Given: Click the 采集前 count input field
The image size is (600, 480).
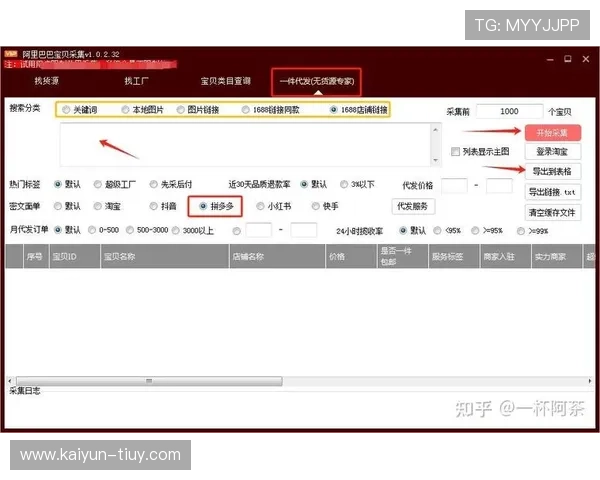Looking at the screenshot, I should point(509,111).
